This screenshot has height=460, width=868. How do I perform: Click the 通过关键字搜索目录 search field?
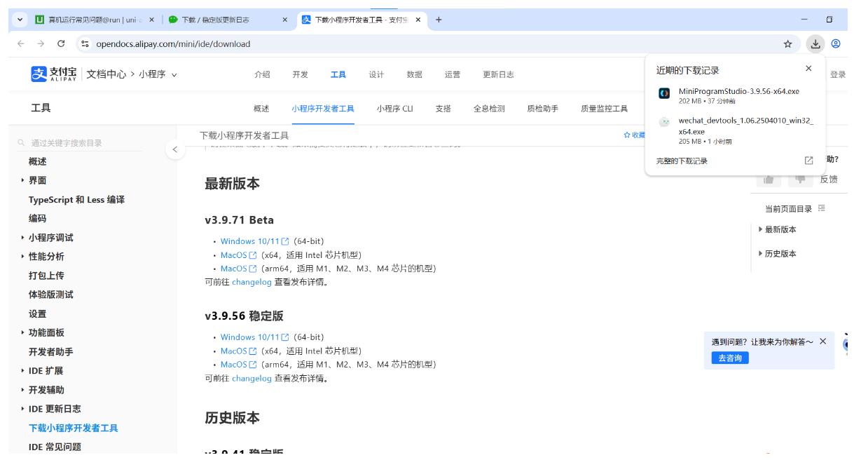coord(80,143)
